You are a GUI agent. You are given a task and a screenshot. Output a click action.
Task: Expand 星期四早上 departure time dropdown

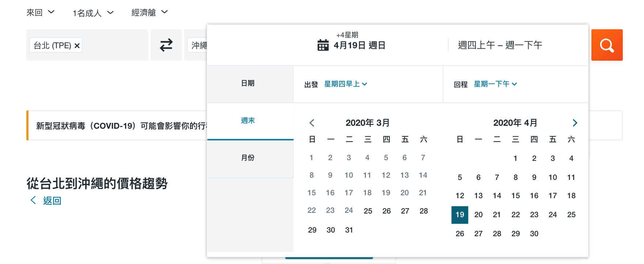click(345, 84)
